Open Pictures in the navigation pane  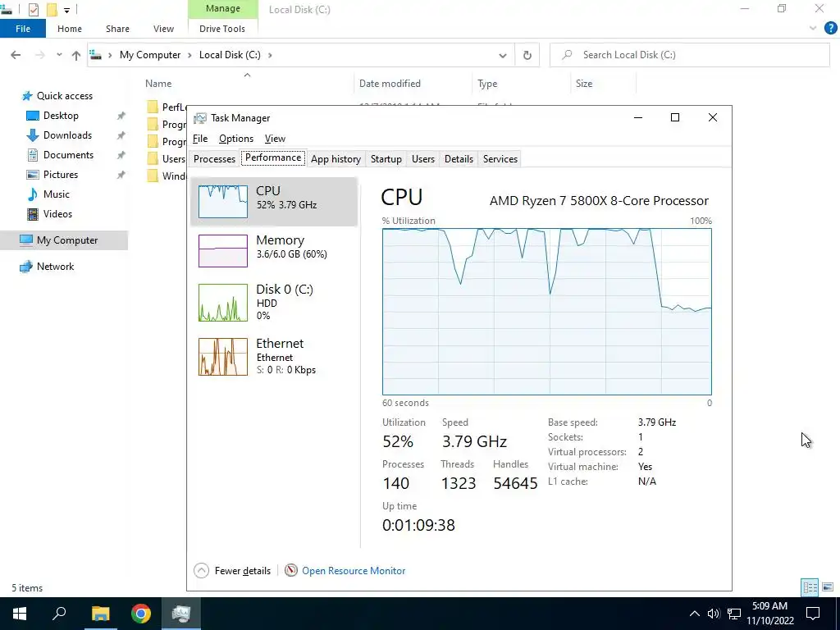tap(61, 175)
